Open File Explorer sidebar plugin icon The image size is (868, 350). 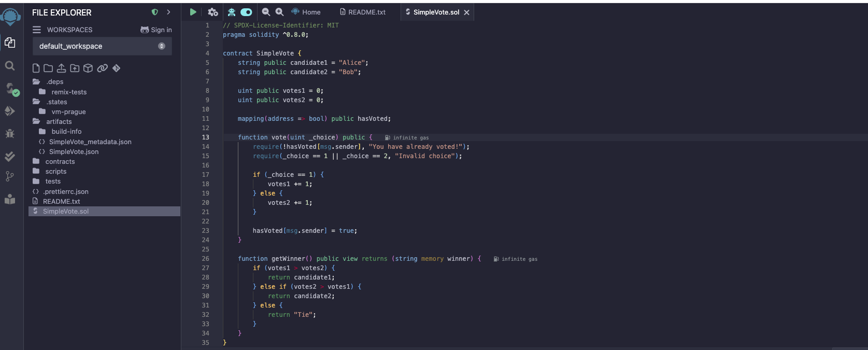click(x=10, y=43)
